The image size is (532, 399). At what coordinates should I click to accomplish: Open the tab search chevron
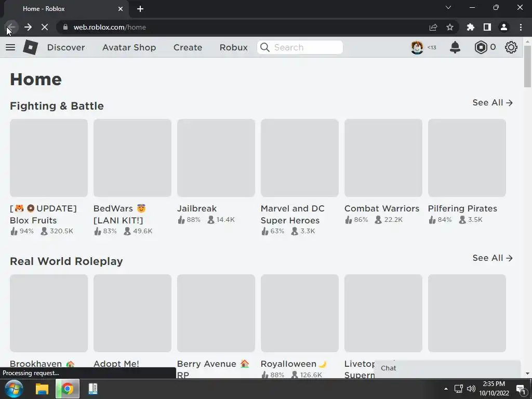coord(448,7)
